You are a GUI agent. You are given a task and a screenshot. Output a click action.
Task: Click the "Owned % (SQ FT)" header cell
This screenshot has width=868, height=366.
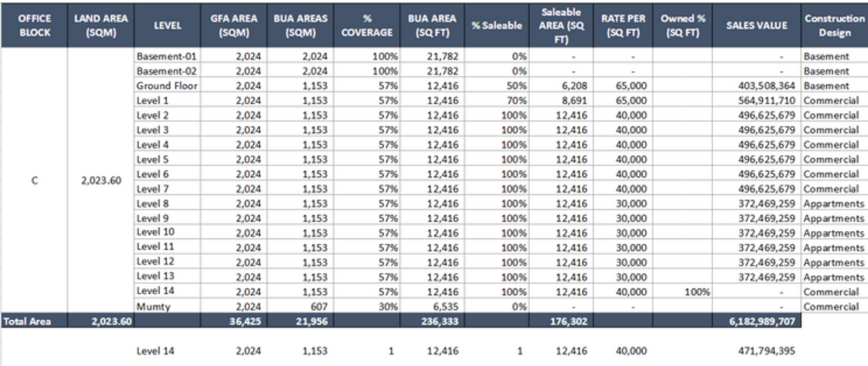[x=683, y=25]
